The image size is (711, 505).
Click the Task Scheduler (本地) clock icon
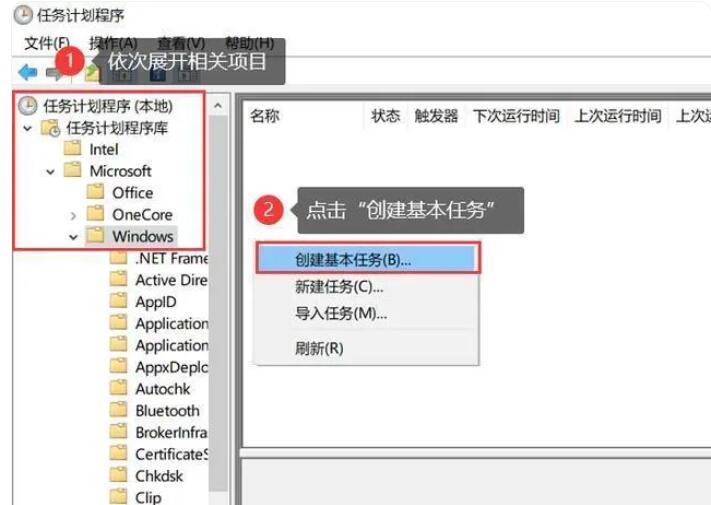coord(27,106)
